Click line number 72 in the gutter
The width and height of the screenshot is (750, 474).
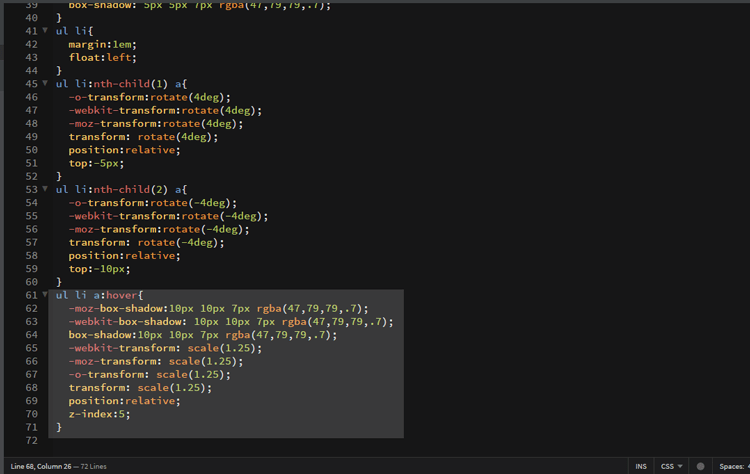(x=32, y=441)
